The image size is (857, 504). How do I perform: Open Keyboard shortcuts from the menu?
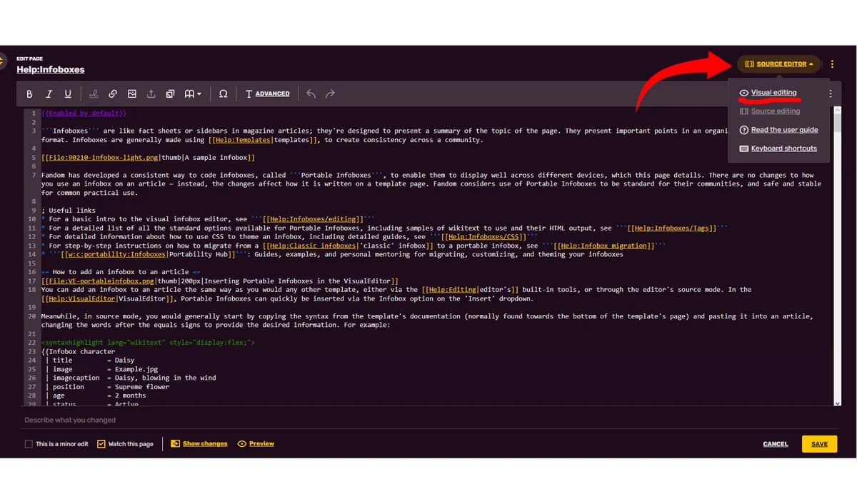click(783, 148)
